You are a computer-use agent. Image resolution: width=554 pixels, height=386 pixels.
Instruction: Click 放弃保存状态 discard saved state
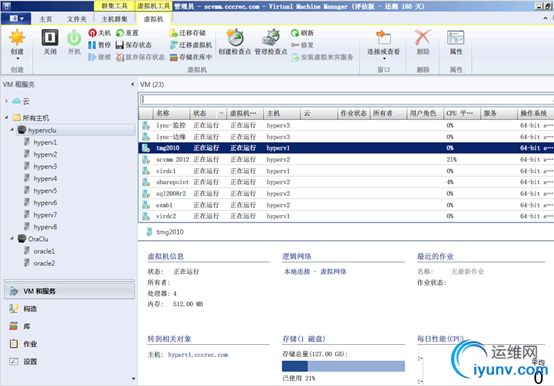[x=140, y=57]
